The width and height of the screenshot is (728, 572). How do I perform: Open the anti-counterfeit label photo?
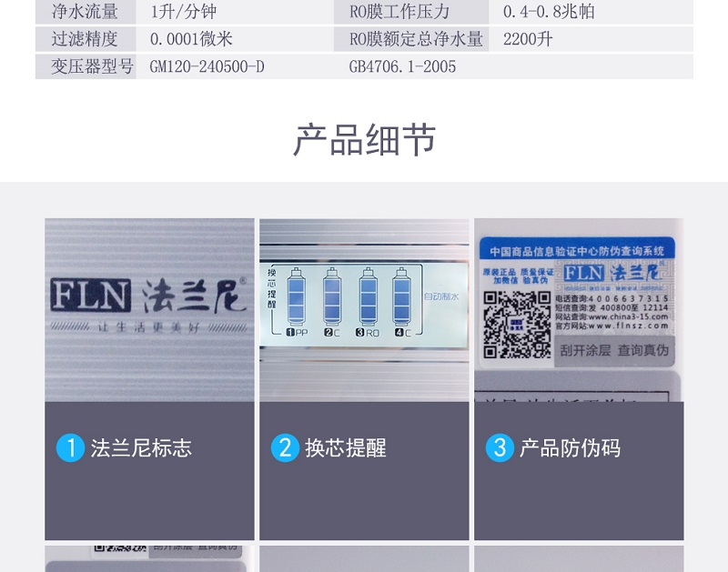coord(579,310)
